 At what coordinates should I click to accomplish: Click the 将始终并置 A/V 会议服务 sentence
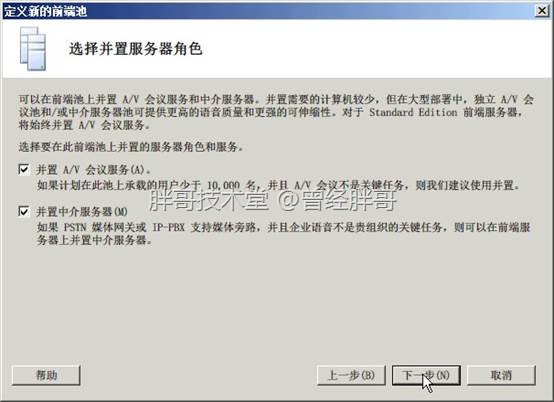84,125
